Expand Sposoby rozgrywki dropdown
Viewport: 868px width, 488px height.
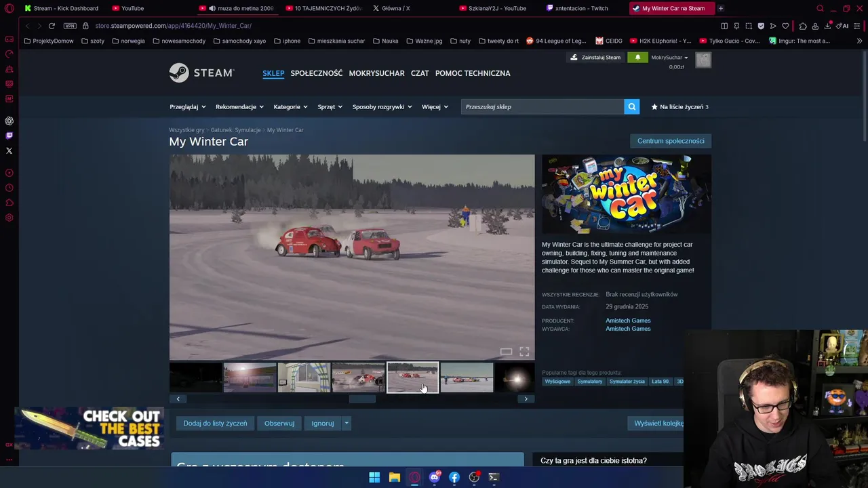point(382,106)
